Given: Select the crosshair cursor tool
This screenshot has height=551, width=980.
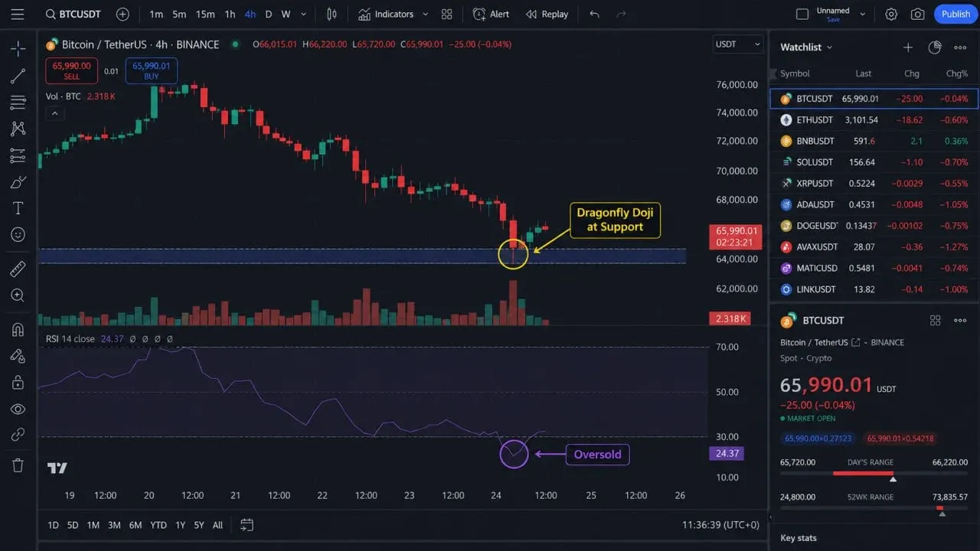Looking at the screenshot, I should [x=18, y=49].
